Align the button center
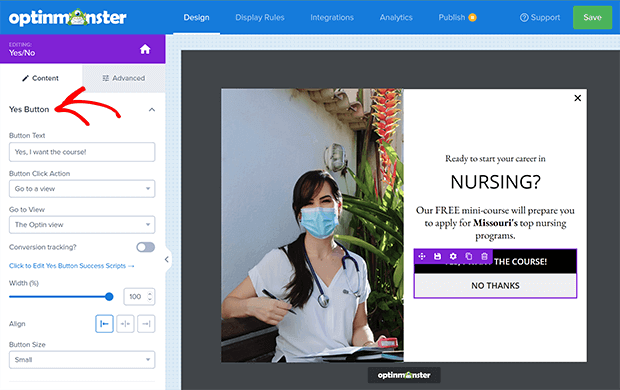The height and width of the screenshot is (390, 620). tap(125, 324)
